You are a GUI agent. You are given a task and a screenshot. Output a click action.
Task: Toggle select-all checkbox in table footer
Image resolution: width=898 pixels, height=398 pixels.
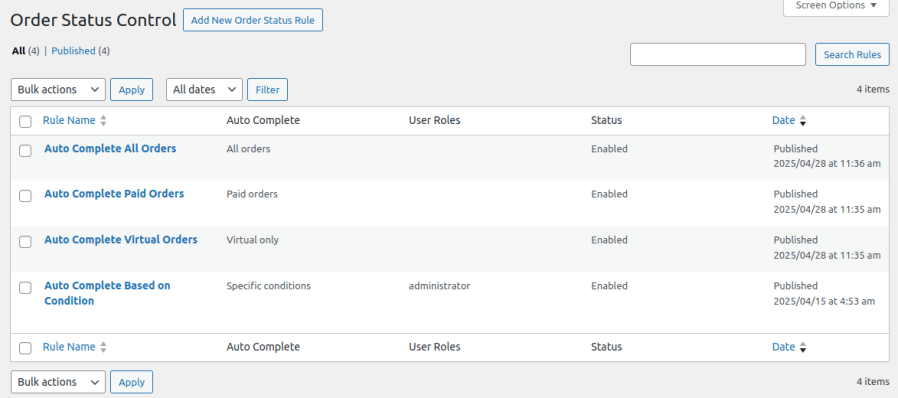coord(25,348)
